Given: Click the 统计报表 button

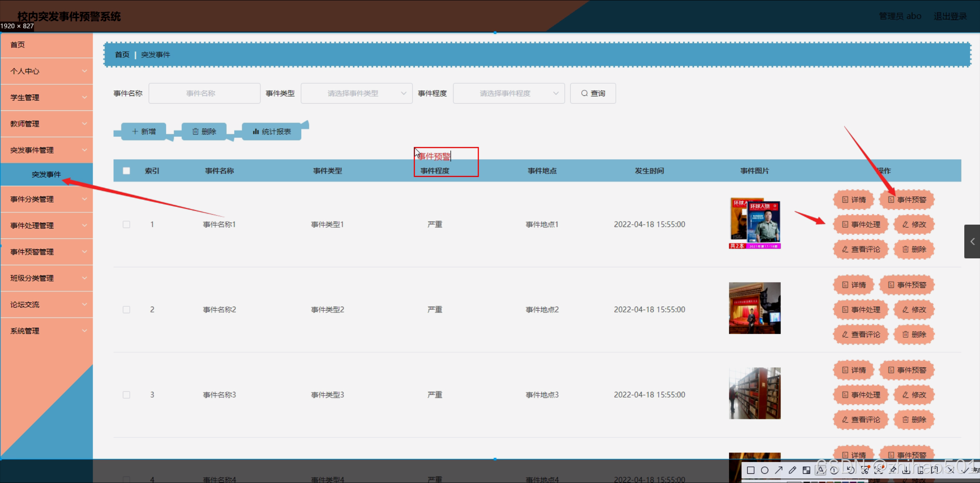Looking at the screenshot, I should pyautogui.click(x=272, y=132).
